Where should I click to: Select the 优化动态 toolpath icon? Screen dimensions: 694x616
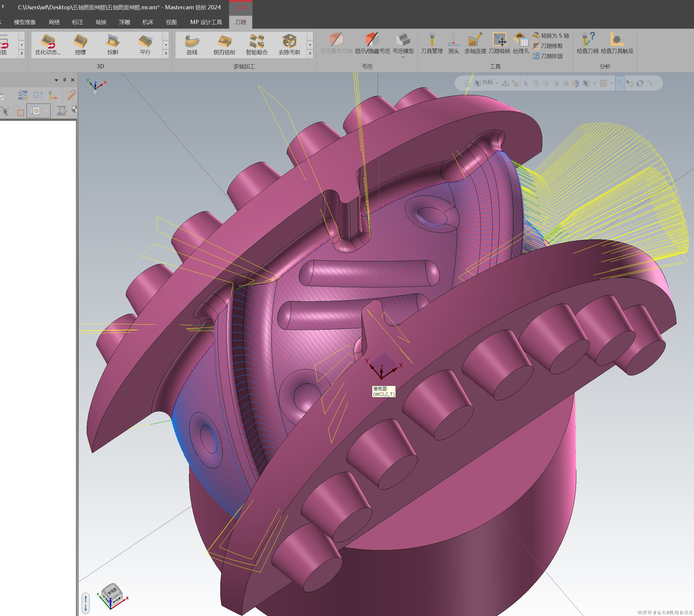click(x=48, y=45)
